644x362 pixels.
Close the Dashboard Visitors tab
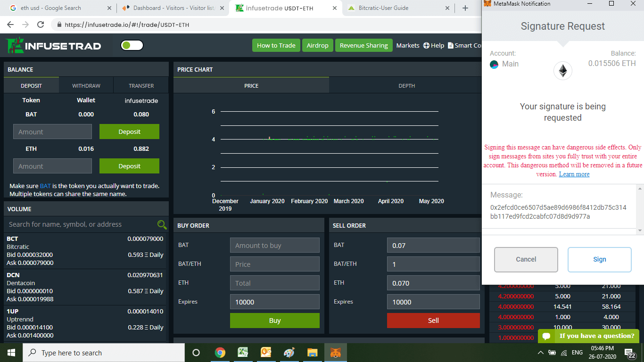[x=222, y=8]
